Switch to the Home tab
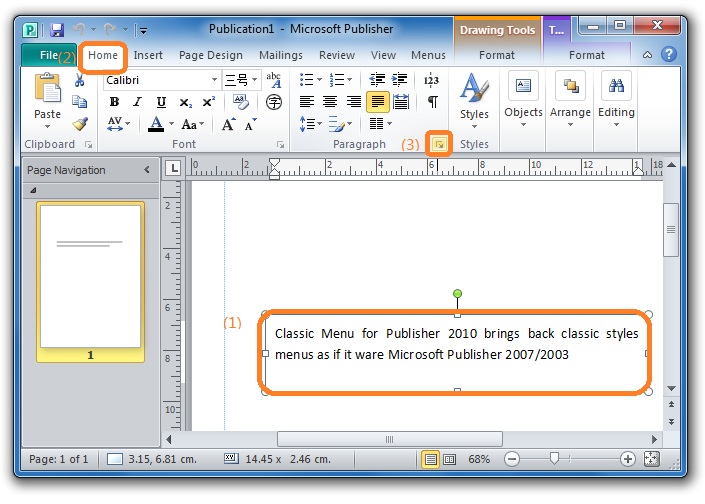This screenshot has height=504, width=705. click(103, 55)
